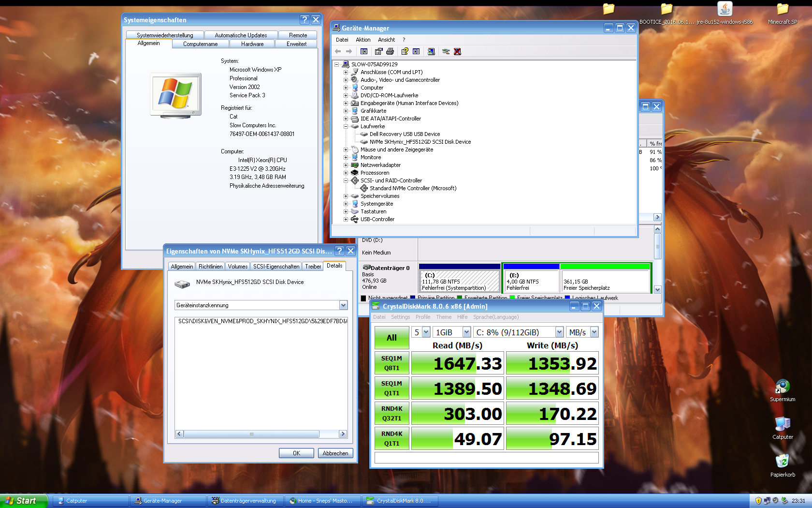The image size is (812, 508).
Task: Click the Properties icon in Geräte-Manager toolbar
Action: click(x=378, y=51)
